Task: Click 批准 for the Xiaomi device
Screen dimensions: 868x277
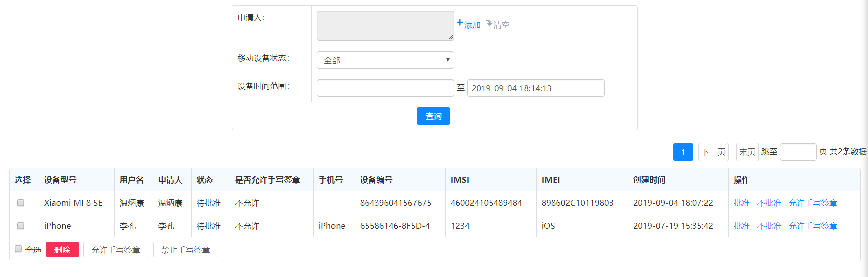Action: [x=742, y=203]
